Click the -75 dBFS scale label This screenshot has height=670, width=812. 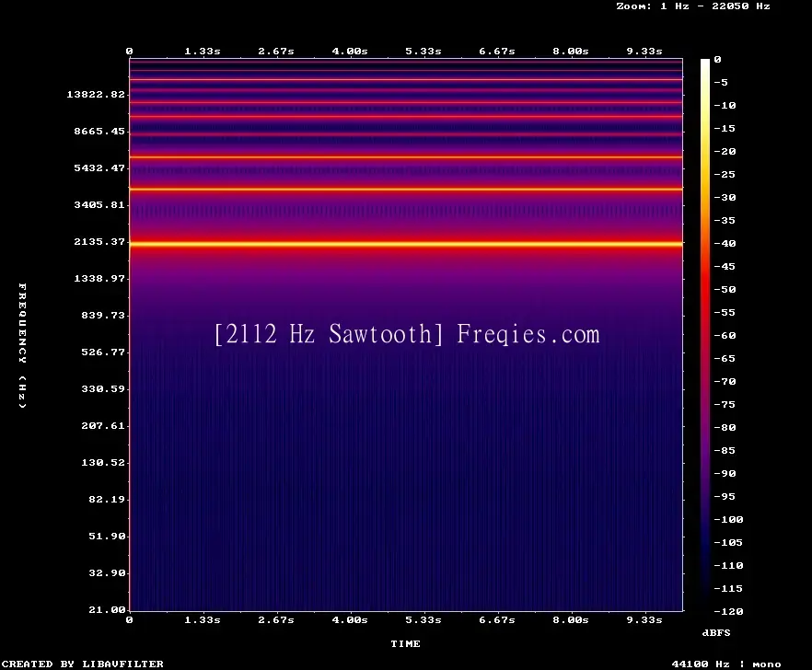click(725, 404)
